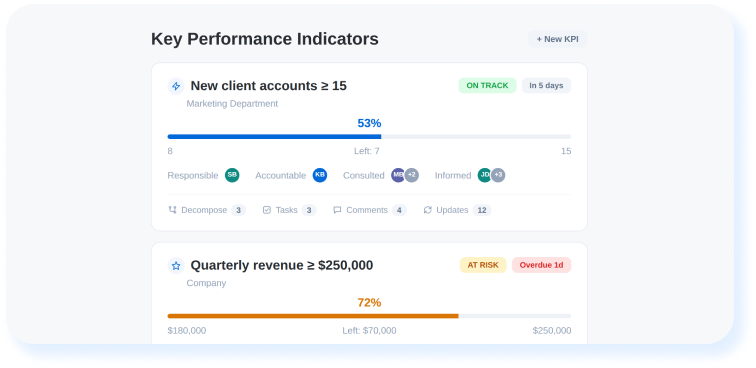Open the Updates tab label
This screenshot has height=368, width=756.
point(452,210)
